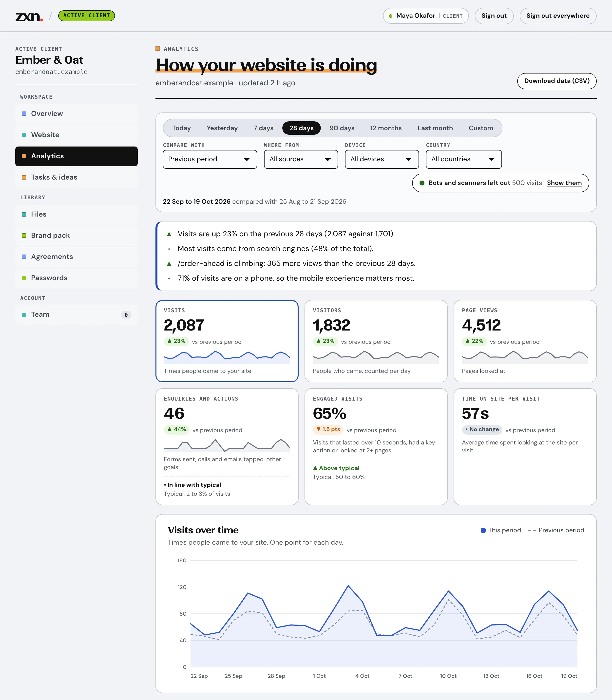612x700 pixels.
Task: Open Team under Account
Action: coord(76,315)
